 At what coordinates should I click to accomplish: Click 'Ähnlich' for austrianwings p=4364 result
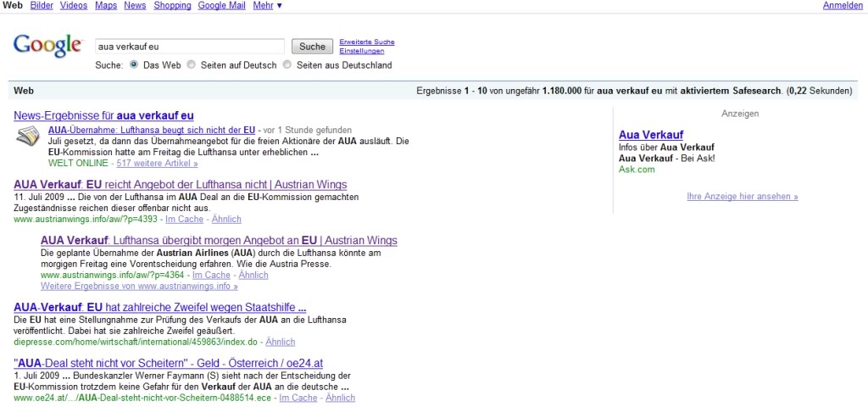pyautogui.click(x=253, y=276)
